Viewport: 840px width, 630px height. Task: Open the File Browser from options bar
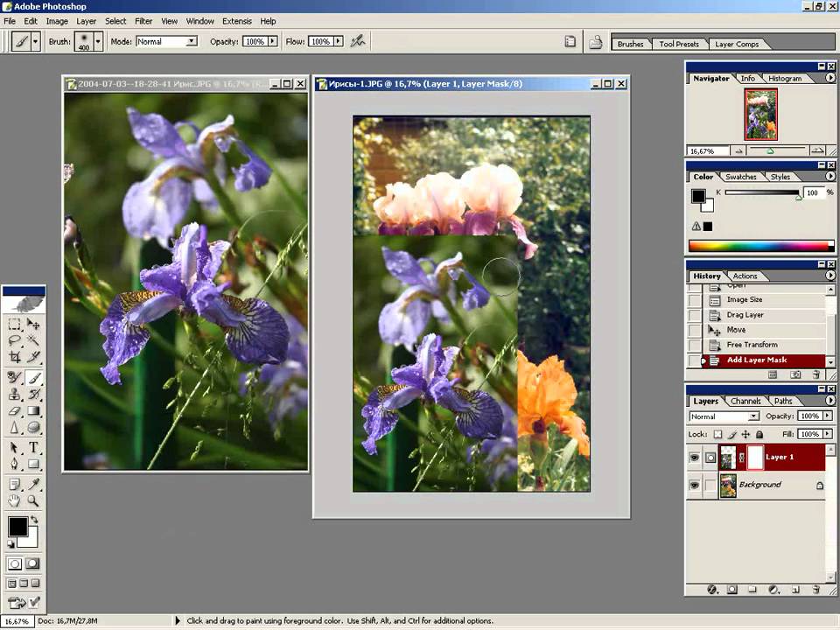click(595, 42)
